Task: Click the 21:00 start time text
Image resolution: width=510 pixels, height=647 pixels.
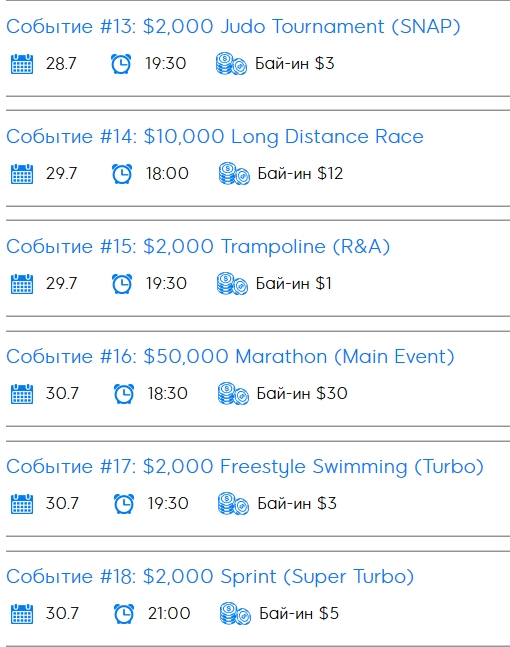Action: point(169,614)
